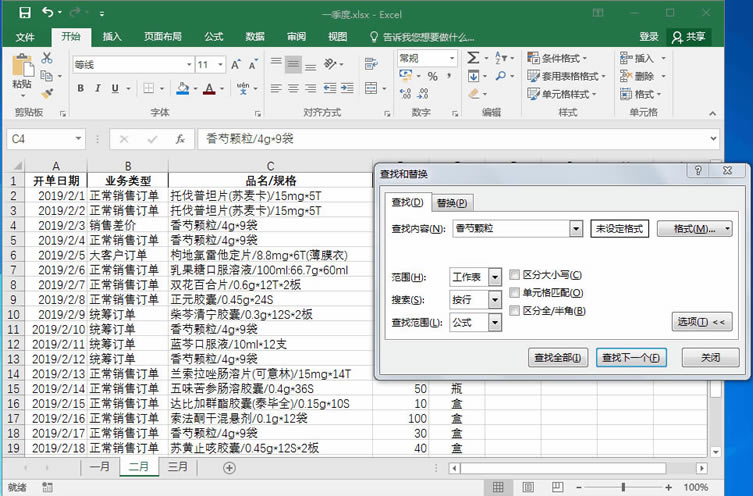Apply italic formatting (I)
The height and width of the screenshot is (496, 753).
(x=96, y=89)
